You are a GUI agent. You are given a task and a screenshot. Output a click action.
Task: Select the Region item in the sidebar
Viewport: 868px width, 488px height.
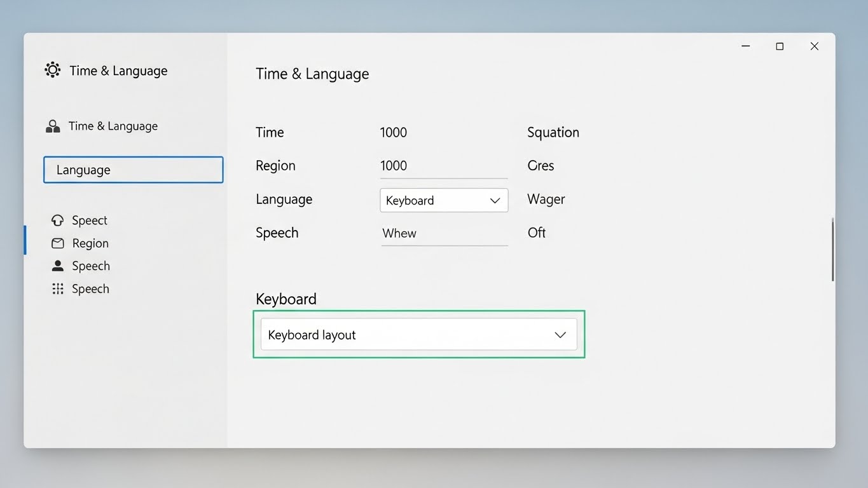[90, 243]
